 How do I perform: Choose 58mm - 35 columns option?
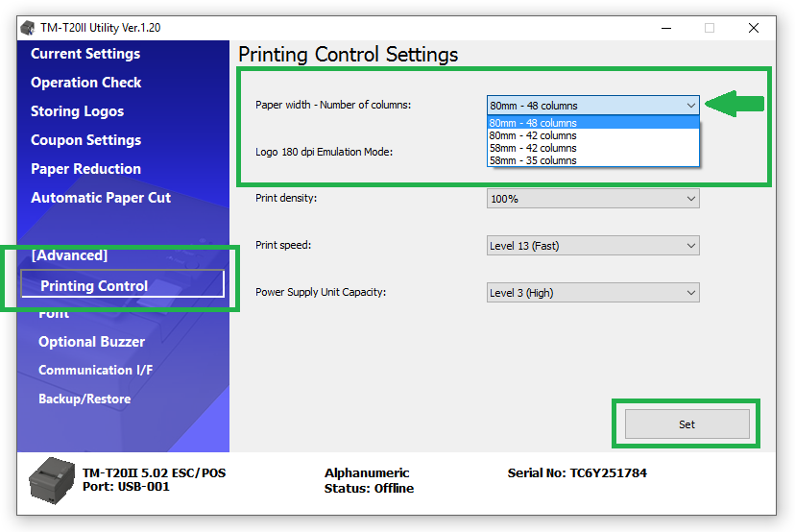(592, 160)
